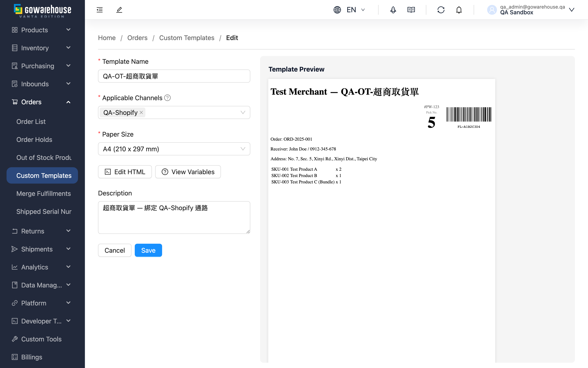
Task: Expand the Developer Tools menu chevron
Action: coord(69,321)
